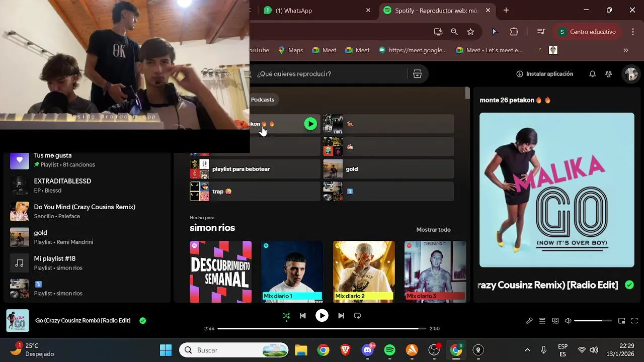Open EXTRADITABLESSD EP in library
The image size is (644, 362).
(x=87, y=186)
